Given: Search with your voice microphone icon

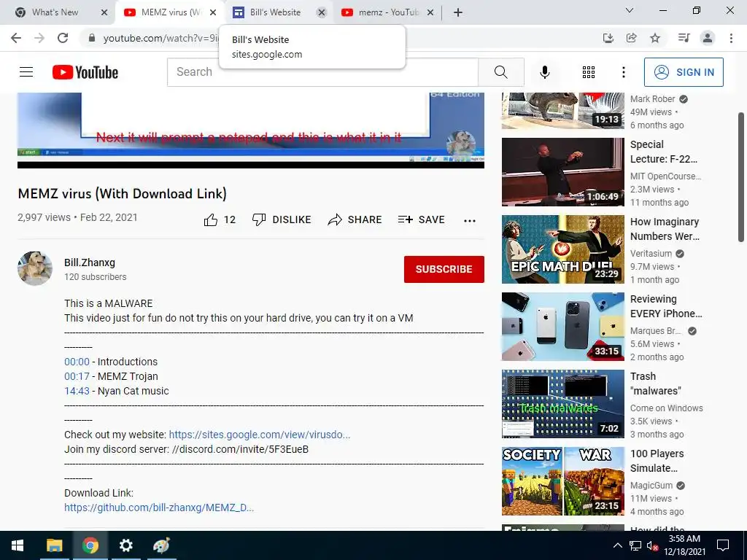Looking at the screenshot, I should (x=544, y=72).
